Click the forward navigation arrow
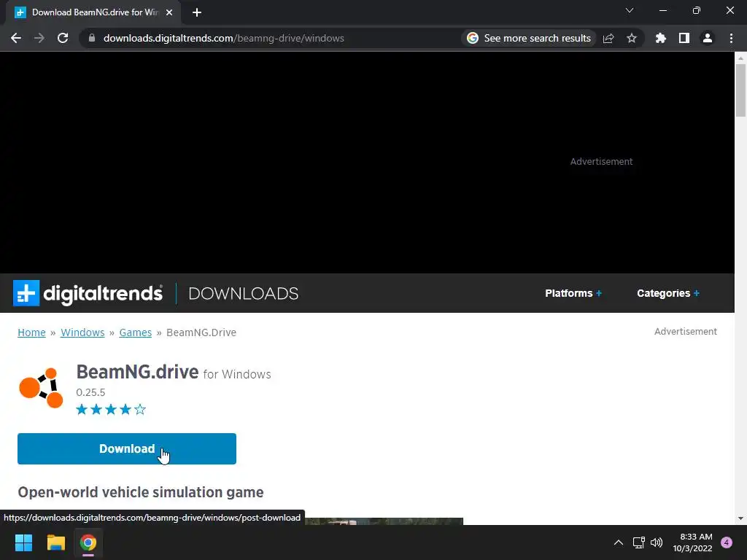The height and width of the screenshot is (560, 747). (x=39, y=38)
